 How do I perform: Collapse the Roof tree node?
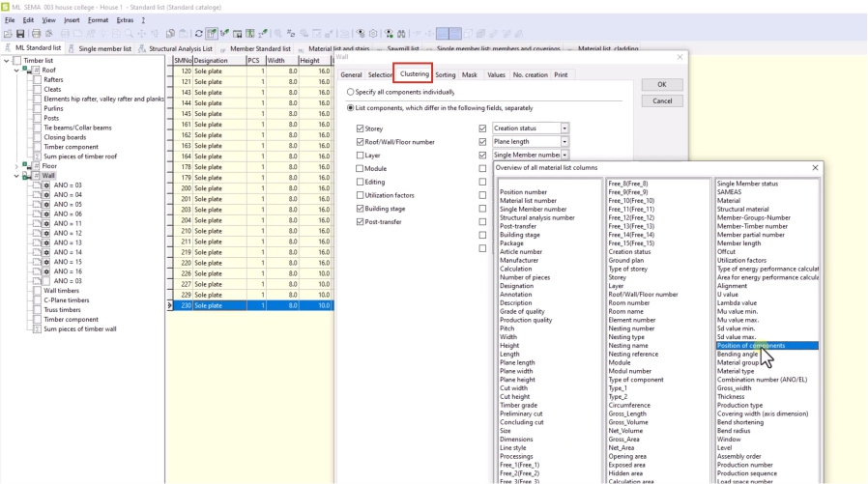[18, 71]
